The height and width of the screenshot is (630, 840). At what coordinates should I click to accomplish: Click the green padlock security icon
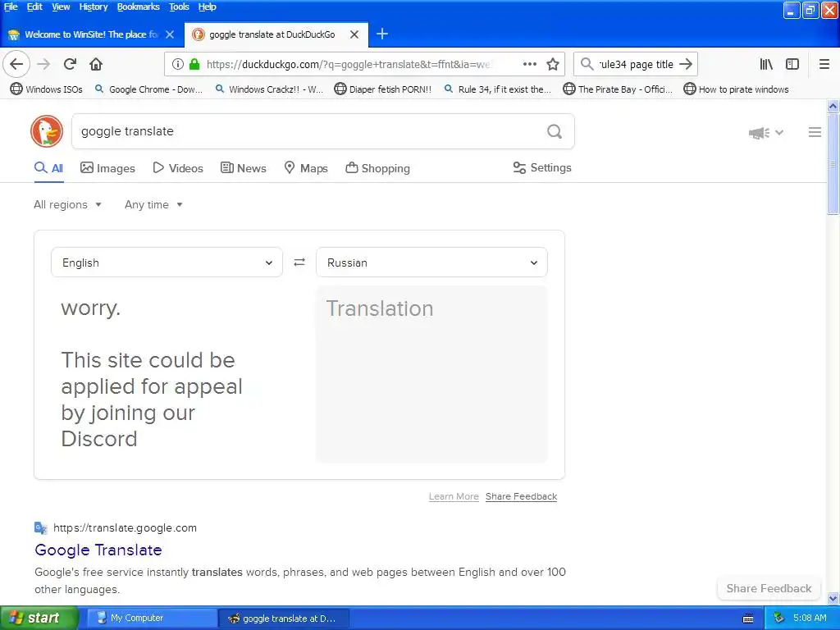point(194,64)
